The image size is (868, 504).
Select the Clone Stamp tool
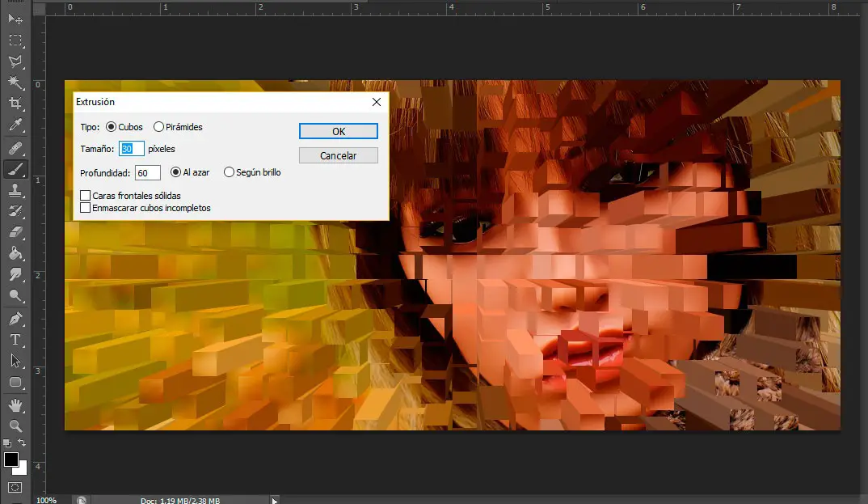click(x=15, y=190)
